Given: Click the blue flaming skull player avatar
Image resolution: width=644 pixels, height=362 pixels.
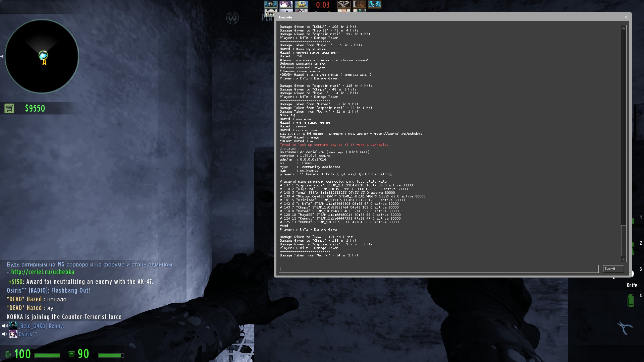Looking at the screenshot, I should [374, 4].
